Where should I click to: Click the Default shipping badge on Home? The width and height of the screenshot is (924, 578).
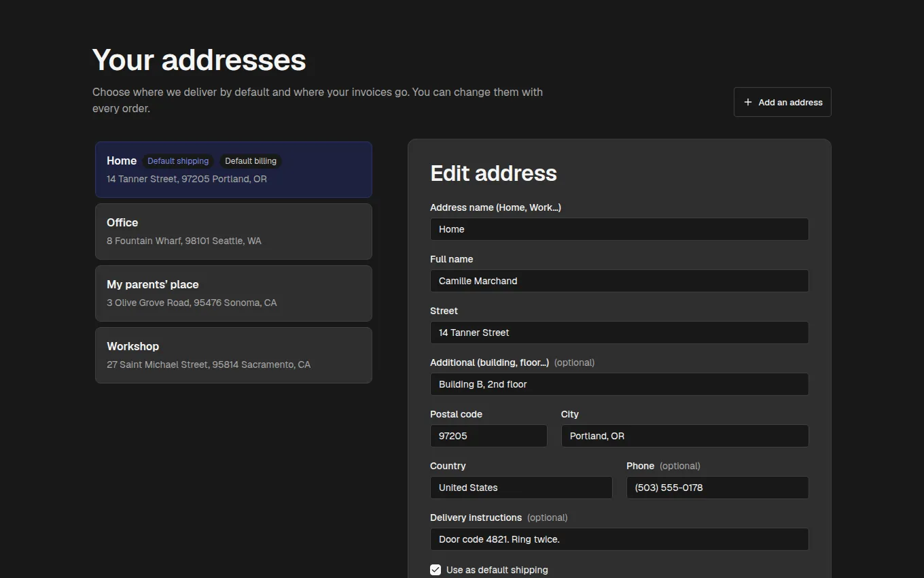[x=178, y=161]
